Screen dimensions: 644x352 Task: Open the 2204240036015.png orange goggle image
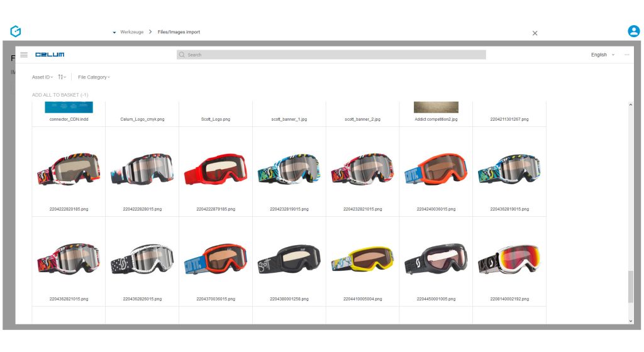pyautogui.click(x=436, y=170)
